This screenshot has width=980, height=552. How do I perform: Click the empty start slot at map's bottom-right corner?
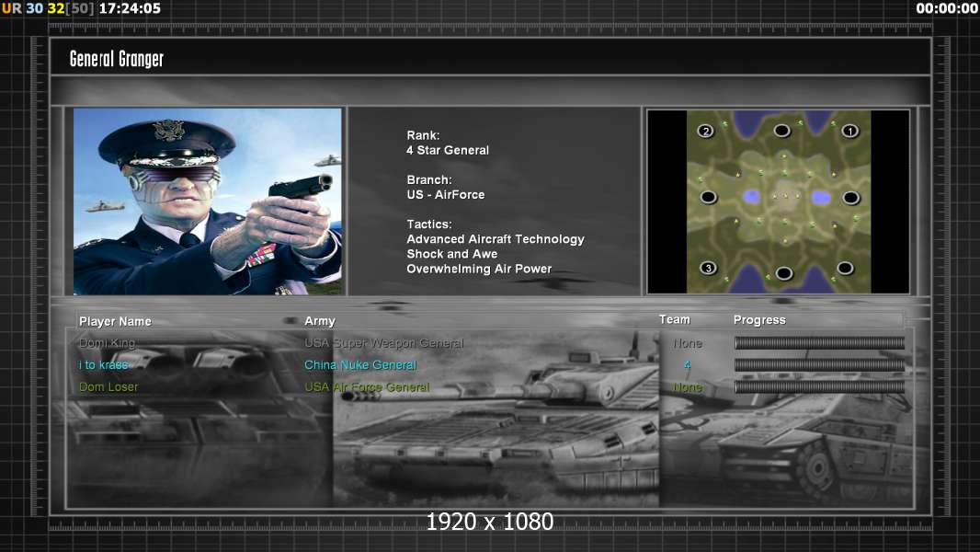[845, 269]
